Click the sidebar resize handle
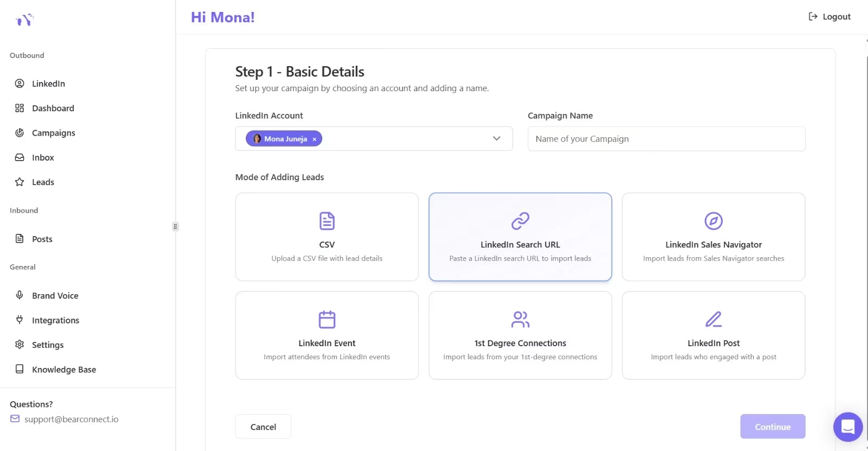This screenshot has width=868, height=451. point(175,226)
